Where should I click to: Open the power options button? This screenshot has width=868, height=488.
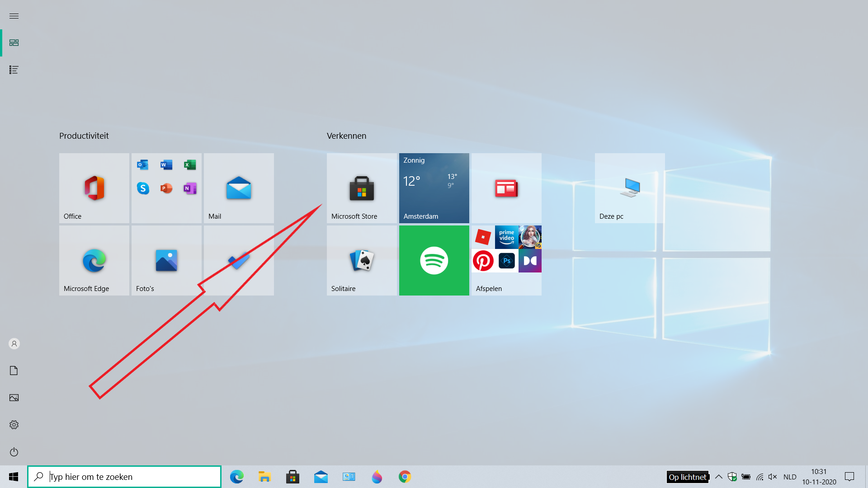click(14, 452)
